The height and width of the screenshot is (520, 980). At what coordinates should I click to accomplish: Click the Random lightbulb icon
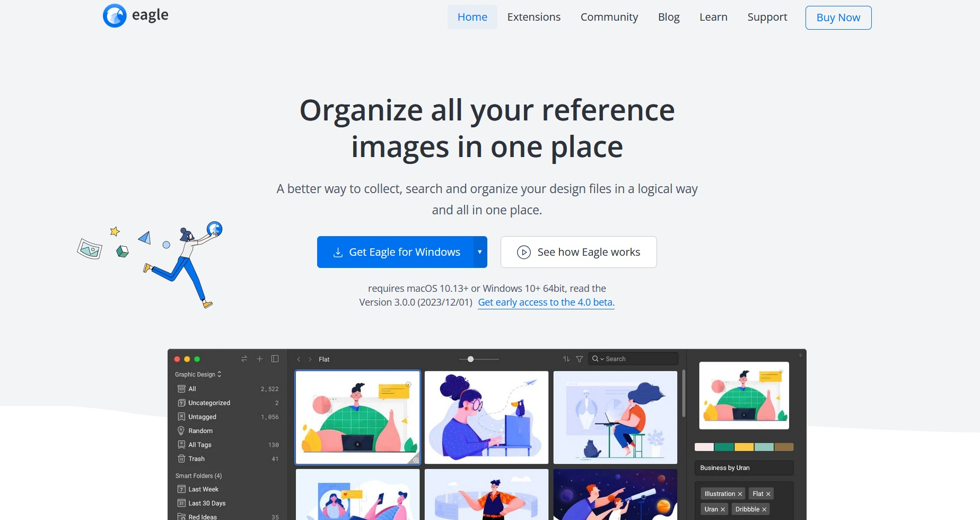point(181,431)
